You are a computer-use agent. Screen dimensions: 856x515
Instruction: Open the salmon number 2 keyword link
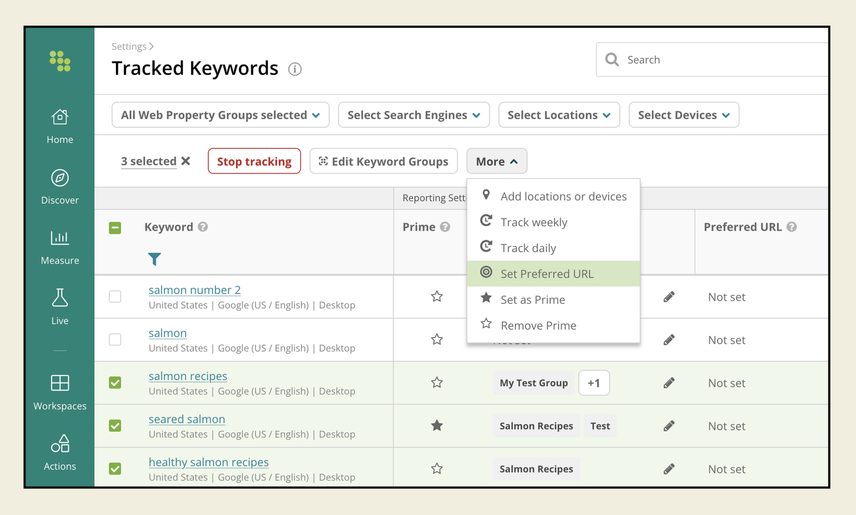click(194, 290)
